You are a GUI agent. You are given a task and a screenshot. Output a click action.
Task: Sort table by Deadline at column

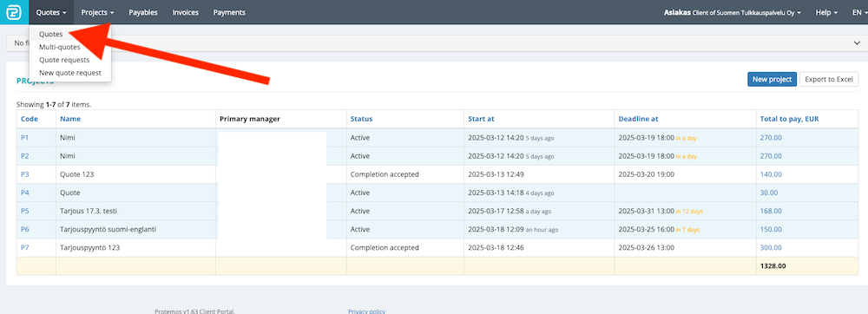[x=638, y=119]
